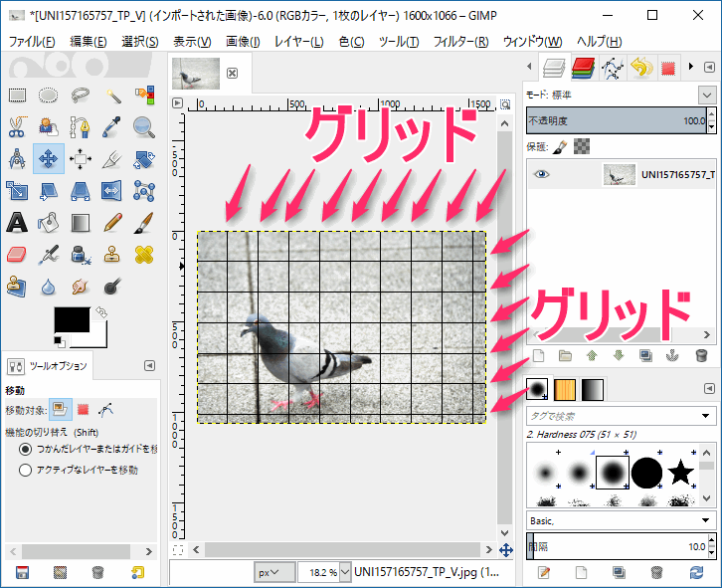Open the File menu

tap(32, 42)
